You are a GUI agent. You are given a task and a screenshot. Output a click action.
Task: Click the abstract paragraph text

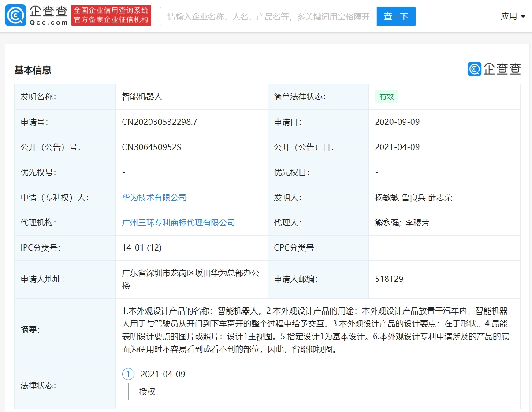pyautogui.click(x=315, y=330)
